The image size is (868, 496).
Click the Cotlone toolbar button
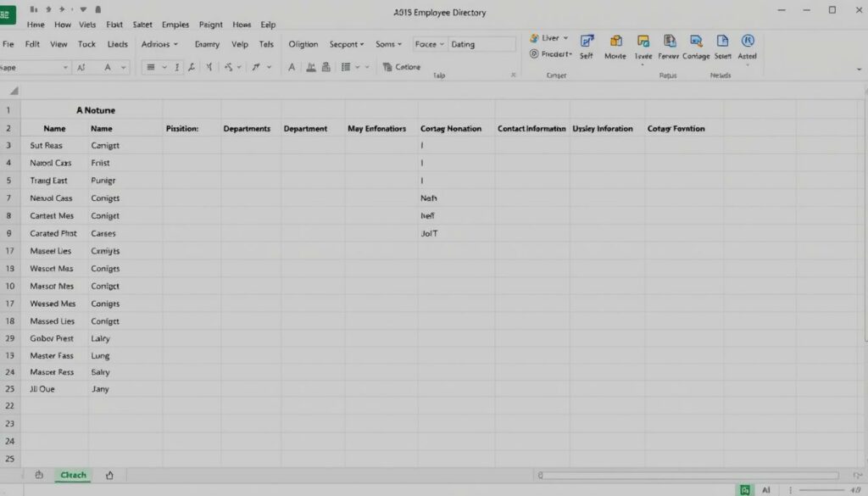[x=402, y=67]
